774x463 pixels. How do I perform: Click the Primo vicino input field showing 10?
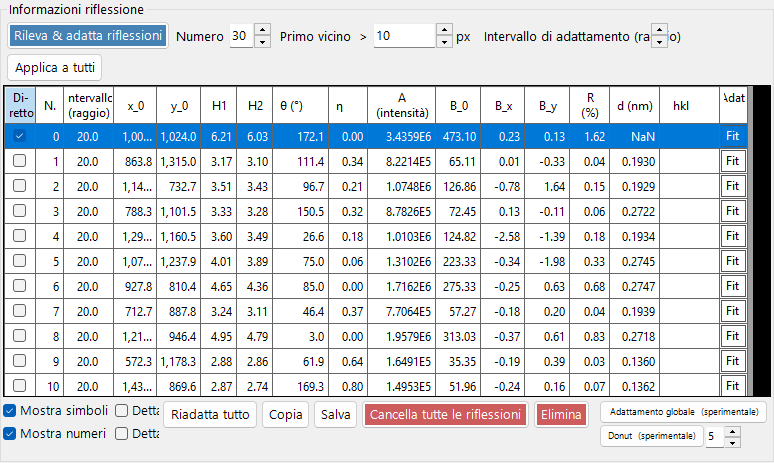point(405,36)
